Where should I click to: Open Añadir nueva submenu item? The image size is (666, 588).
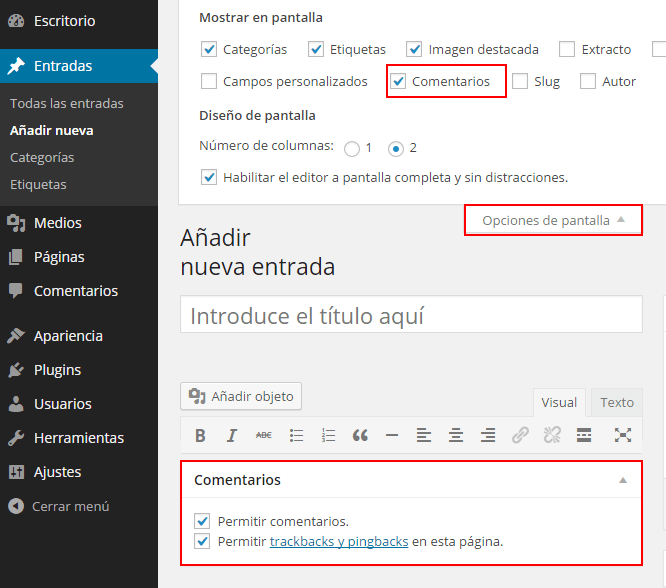(x=51, y=130)
